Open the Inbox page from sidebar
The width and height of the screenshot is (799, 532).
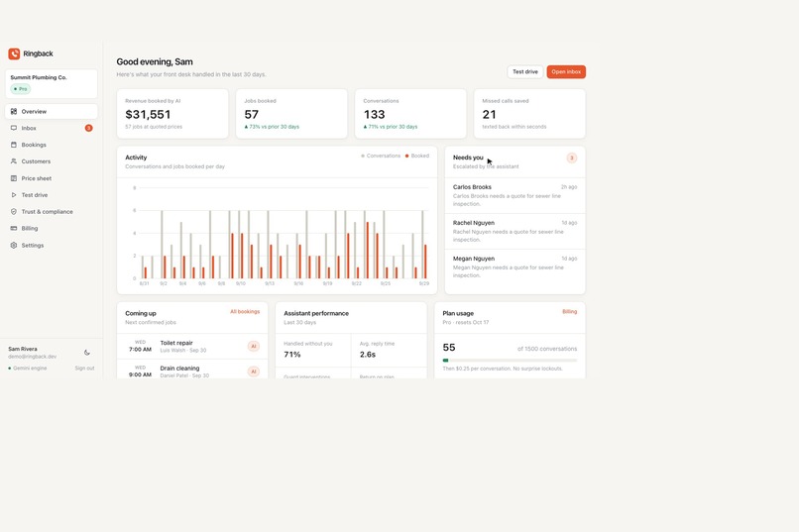coord(52,128)
